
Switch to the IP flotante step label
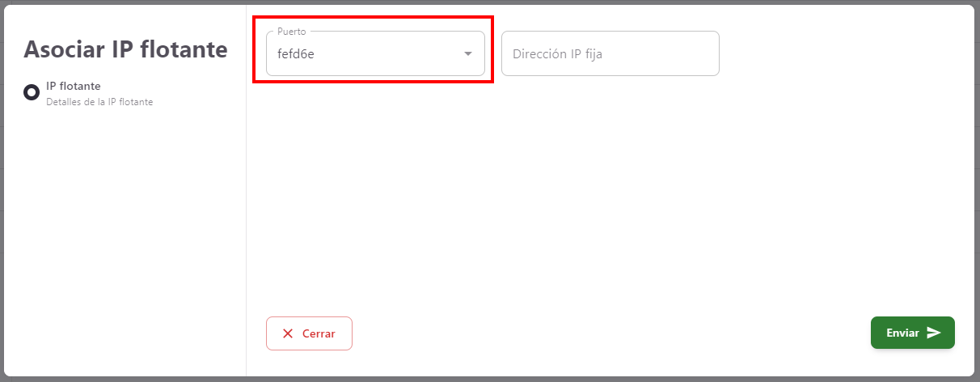coord(74,86)
